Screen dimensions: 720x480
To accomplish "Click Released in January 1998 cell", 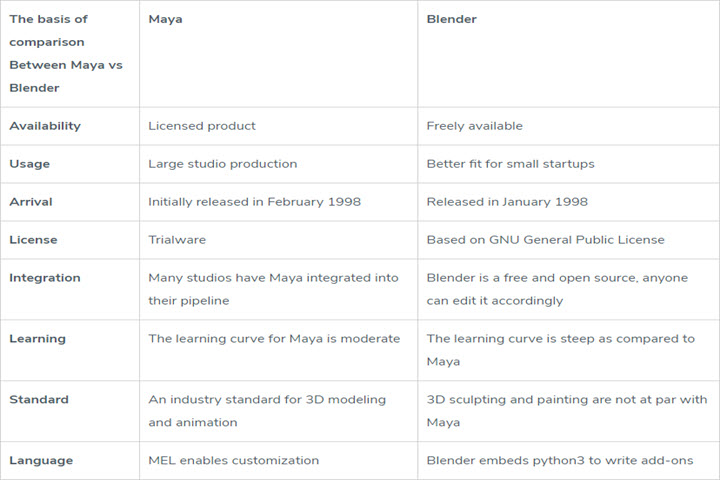I will tap(507, 202).
